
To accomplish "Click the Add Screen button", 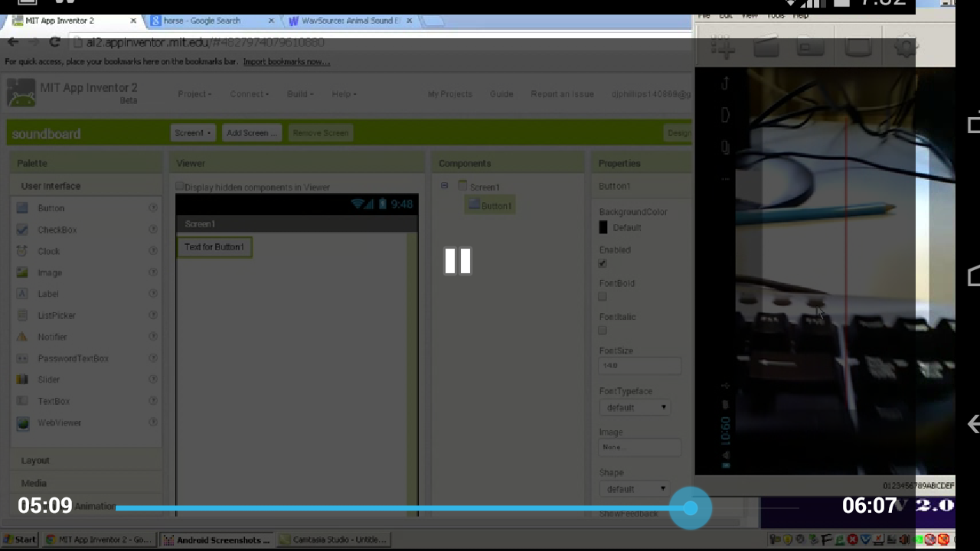I will tap(251, 133).
